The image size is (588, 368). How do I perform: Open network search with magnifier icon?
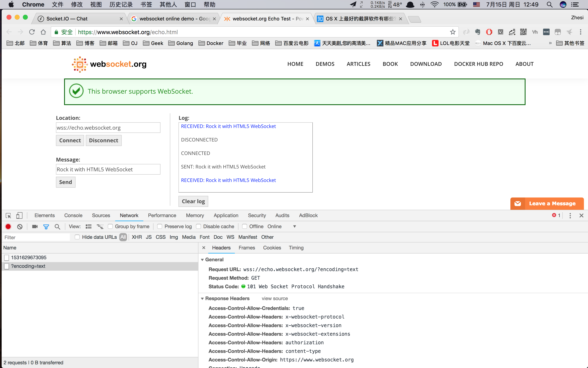click(57, 227)
